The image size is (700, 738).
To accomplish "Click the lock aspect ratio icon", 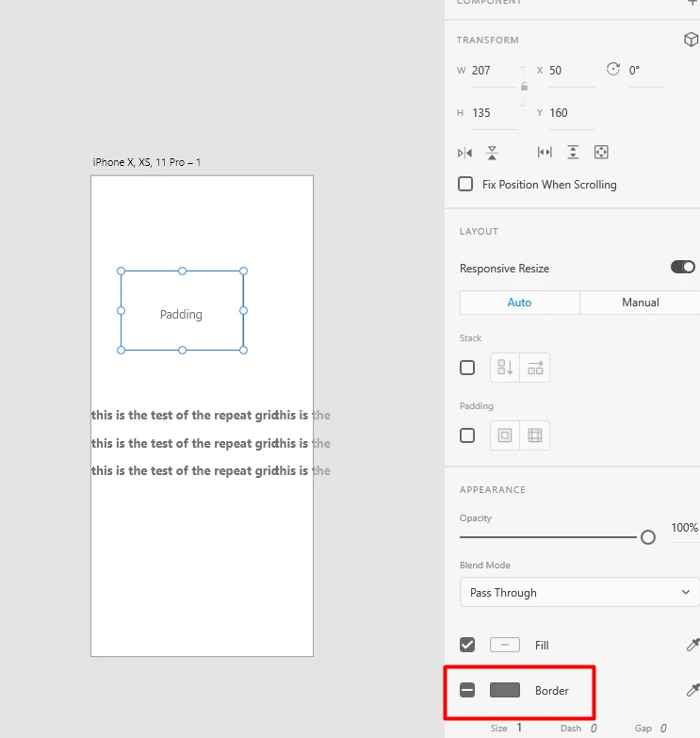I will [524, 86].
